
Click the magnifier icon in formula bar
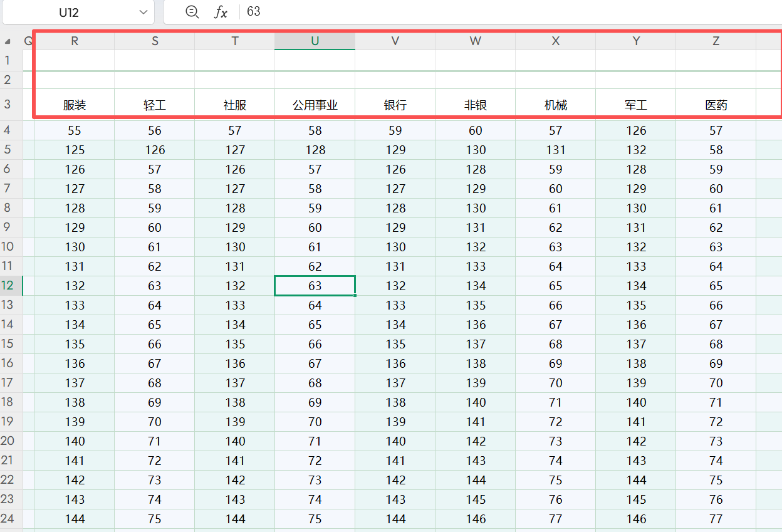[x=192, y=13]
